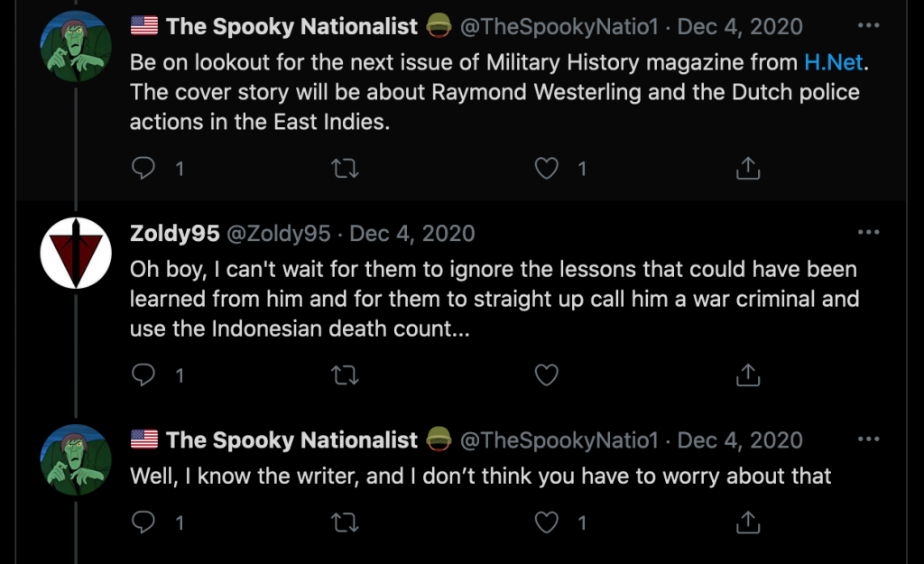Open more options on Zoldy95's tweet

click(868, 233)
